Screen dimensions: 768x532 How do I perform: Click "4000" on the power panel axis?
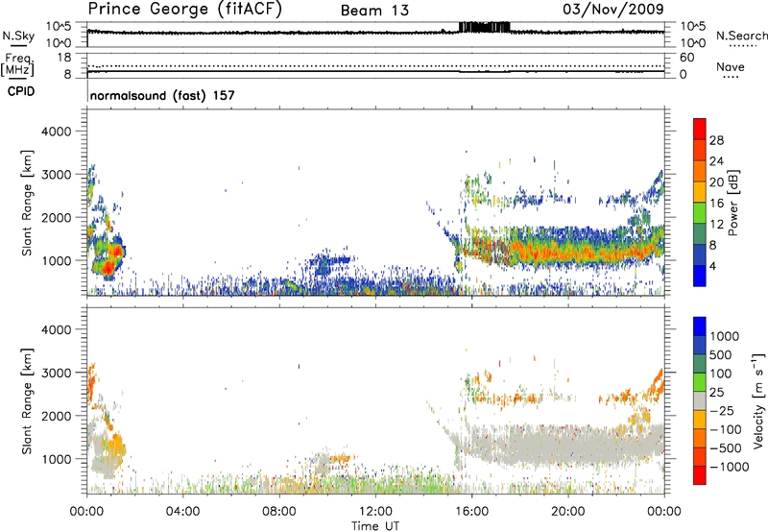[57, 132]
